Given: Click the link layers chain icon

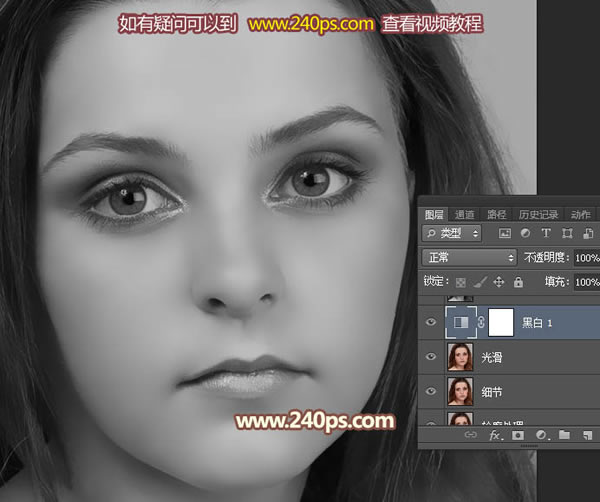Looking at the screenshot, I should click(470, 435).
